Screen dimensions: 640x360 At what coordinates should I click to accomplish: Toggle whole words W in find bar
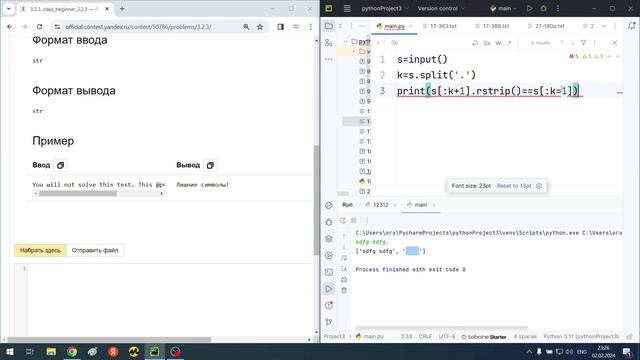(498, 42)
